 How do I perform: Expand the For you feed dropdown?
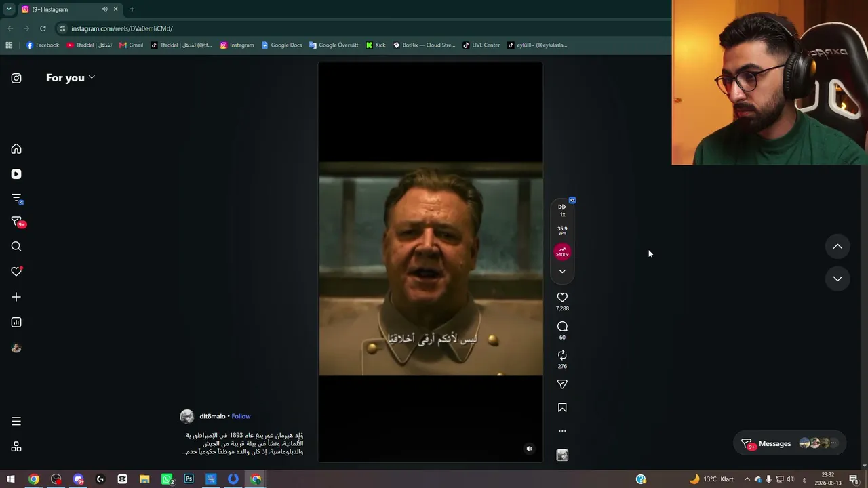click(71, 78)
